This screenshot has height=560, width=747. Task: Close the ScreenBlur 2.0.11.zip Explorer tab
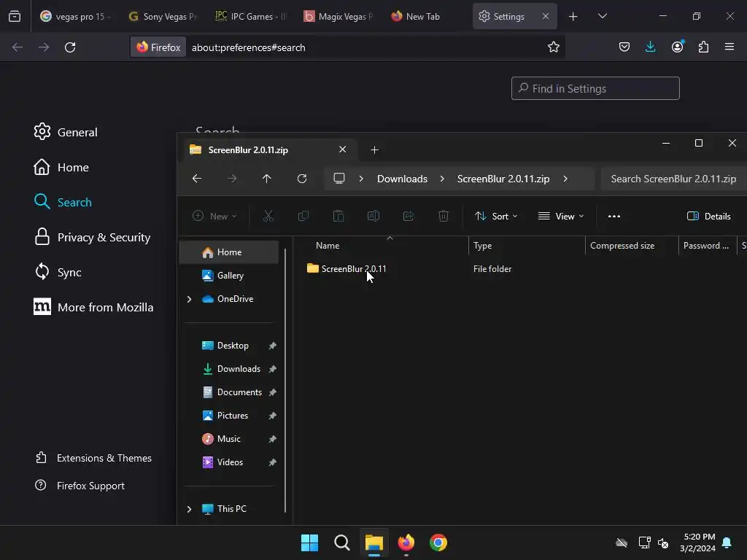[343, 149]
